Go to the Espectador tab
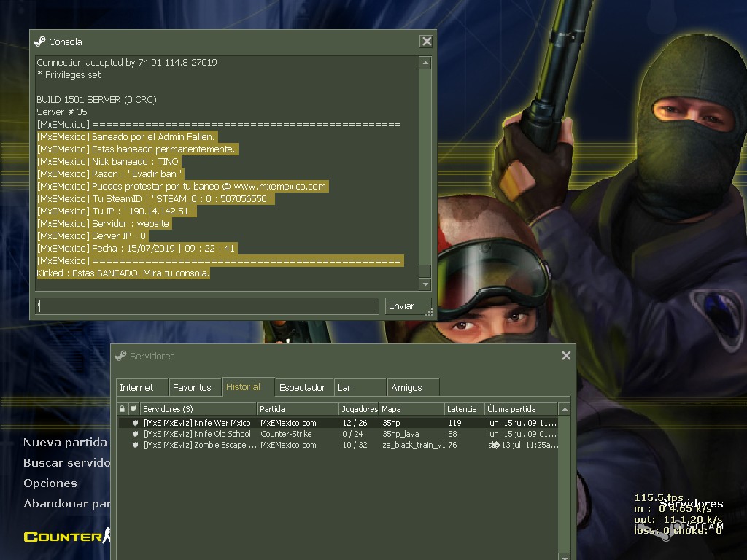 (x=304, y=388)
